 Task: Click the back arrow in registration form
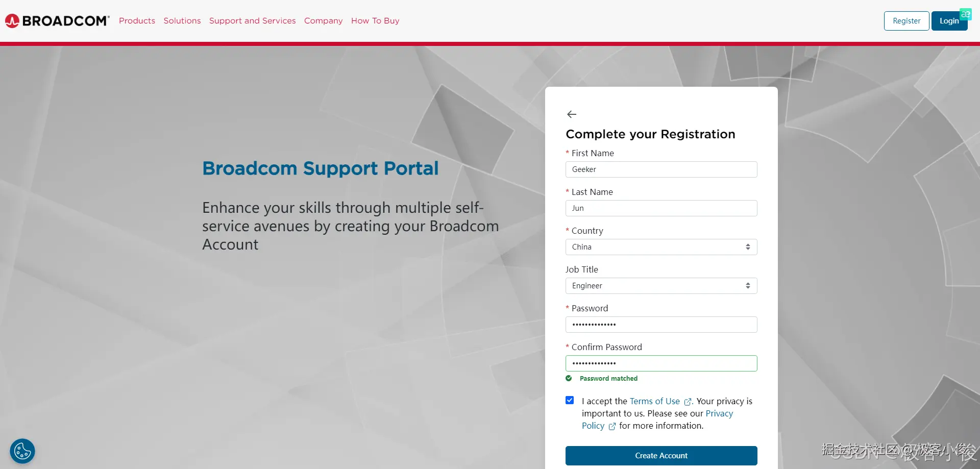(x=572, y=114)
